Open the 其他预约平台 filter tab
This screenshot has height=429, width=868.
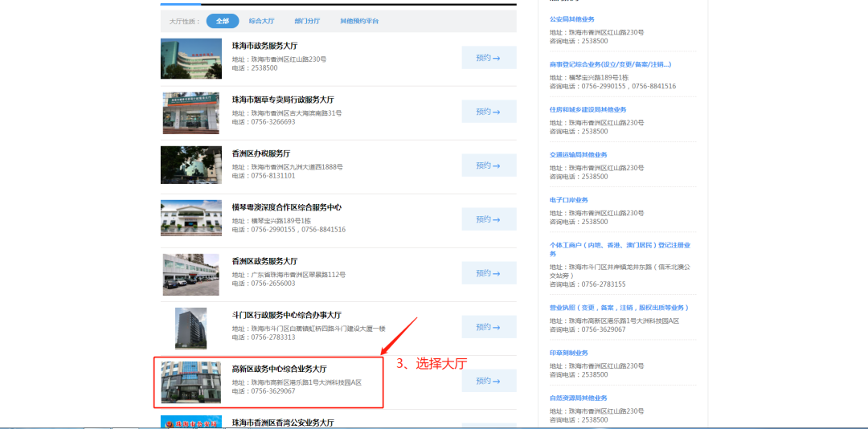tap(359, 21)
